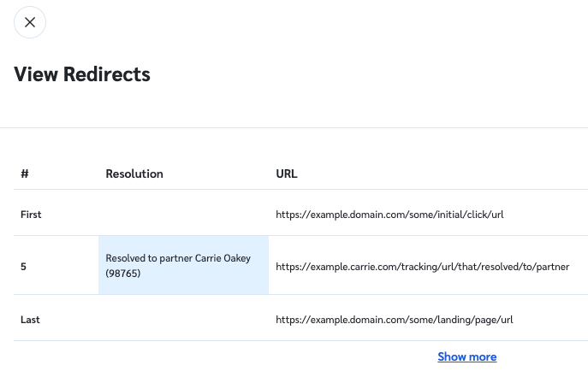Click the example.carrie.com tracking URL

pos(422,266)
